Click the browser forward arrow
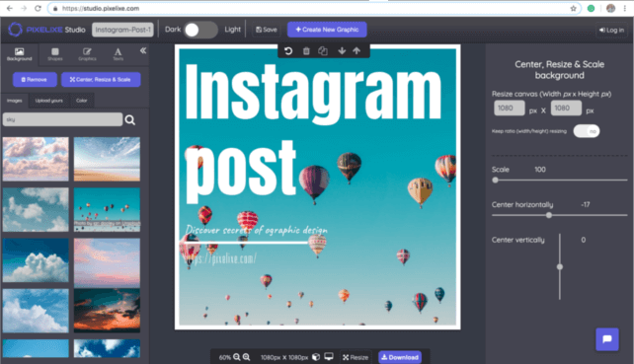 (x=24, y=8)
